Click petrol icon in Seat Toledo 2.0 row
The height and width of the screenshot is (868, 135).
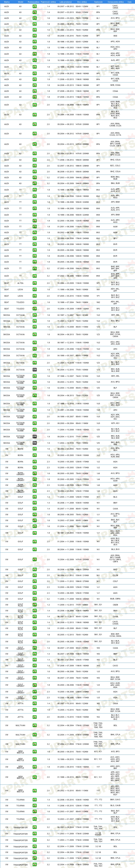coord(35,308)
